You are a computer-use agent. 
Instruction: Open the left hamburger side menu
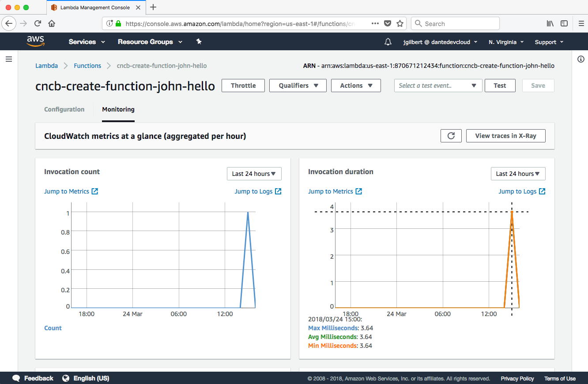(x=9, y=59)
